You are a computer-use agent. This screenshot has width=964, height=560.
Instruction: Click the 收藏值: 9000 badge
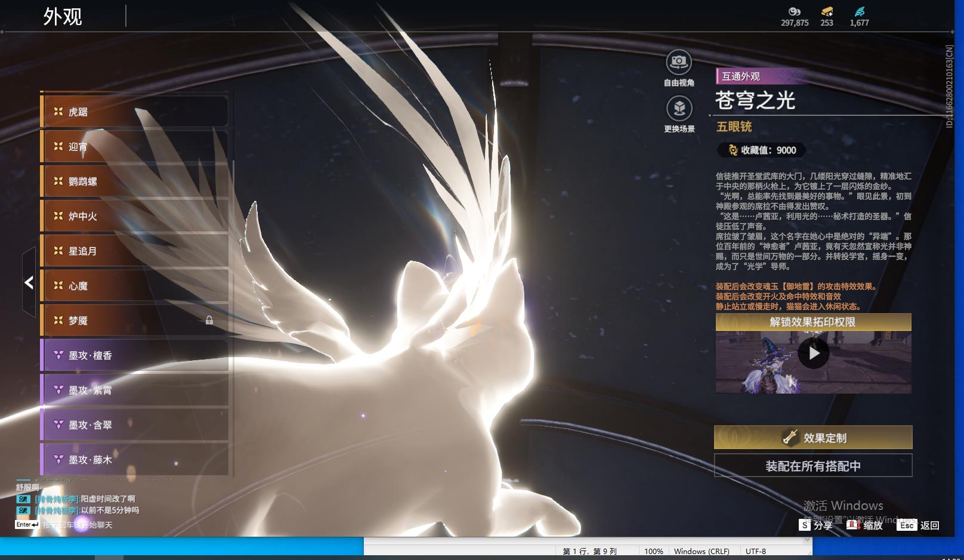[762, 150]
